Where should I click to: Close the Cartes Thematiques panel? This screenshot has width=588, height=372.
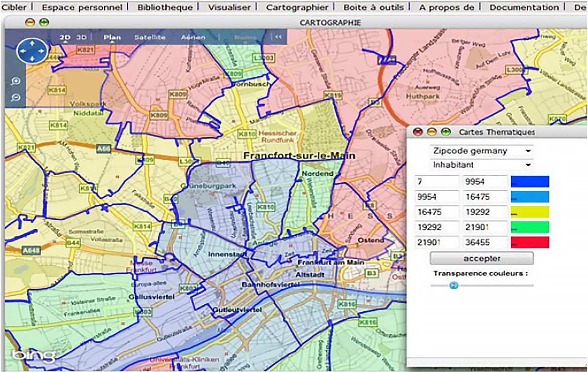pyautogui.click(x=418, y=132)
